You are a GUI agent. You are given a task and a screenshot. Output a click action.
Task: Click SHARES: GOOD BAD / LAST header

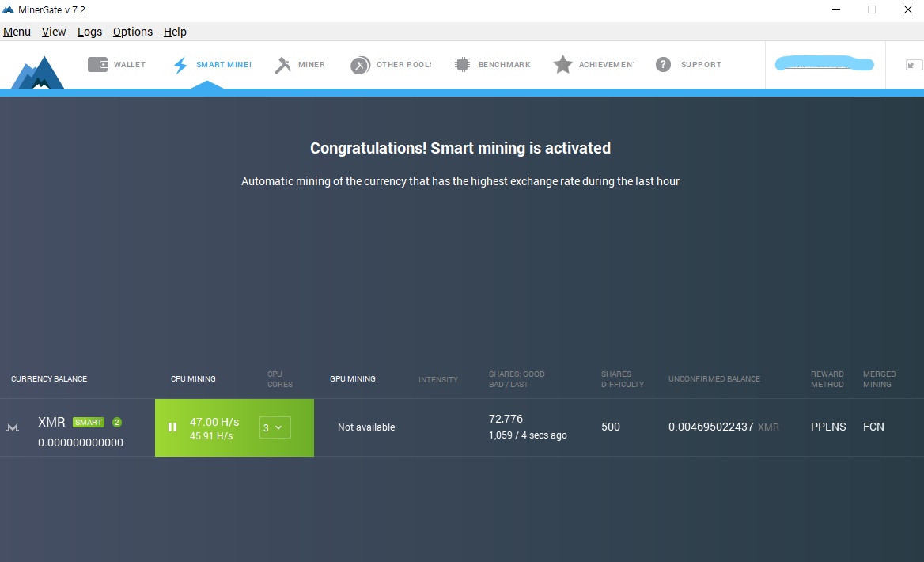point(517,379)
